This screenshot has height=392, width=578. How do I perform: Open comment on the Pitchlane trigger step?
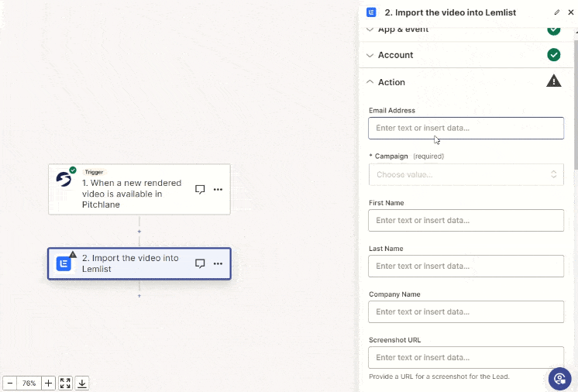coord(200,189)
